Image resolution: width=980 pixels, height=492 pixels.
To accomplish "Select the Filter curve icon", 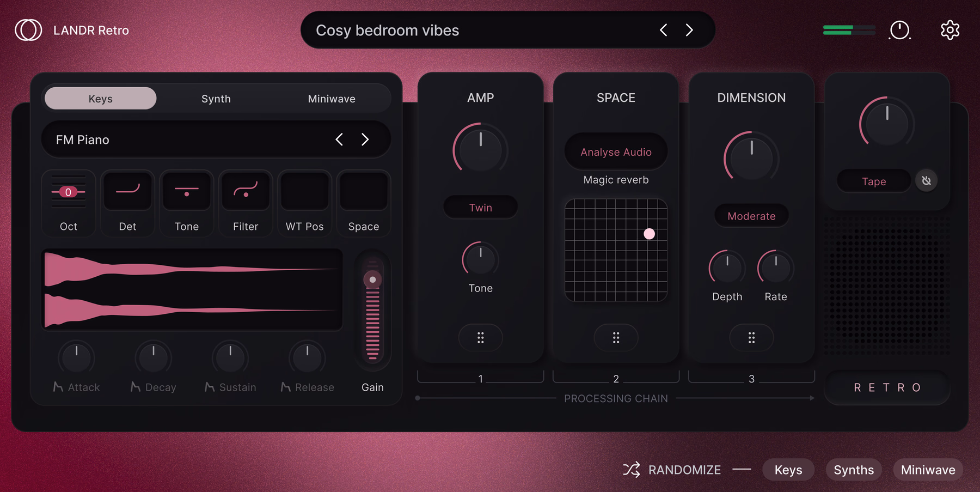I will [246, 191].
